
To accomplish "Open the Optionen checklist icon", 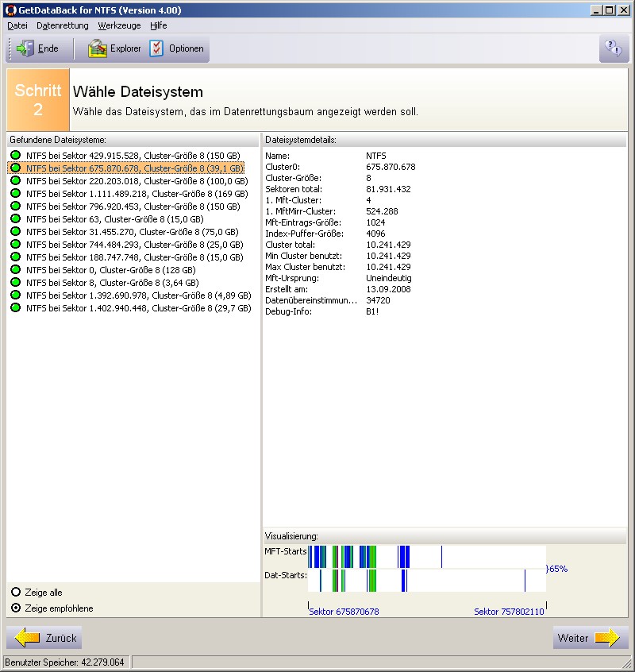I will [156, 48].
